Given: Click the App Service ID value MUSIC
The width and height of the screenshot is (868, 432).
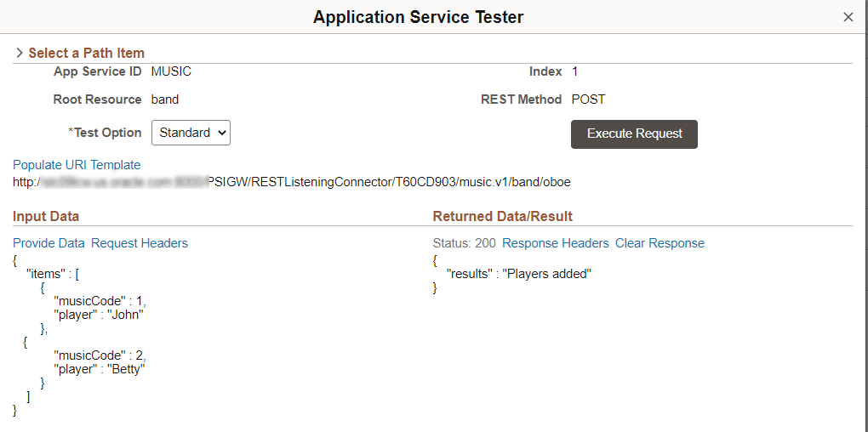Looking at the screenshot, I should [x=172, y=71].
